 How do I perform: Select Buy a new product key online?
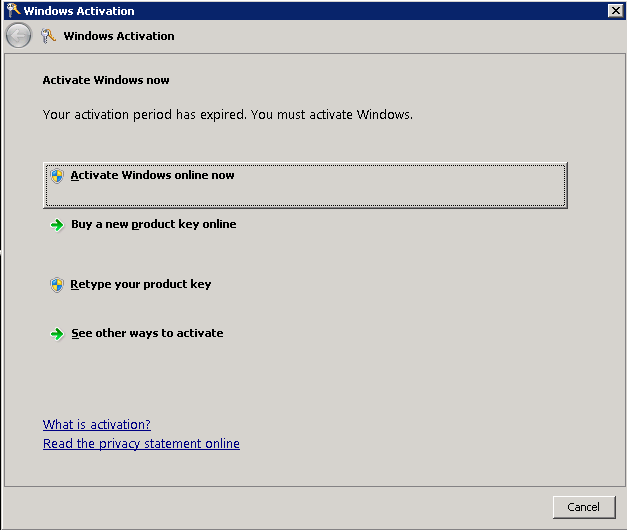tap(154, 224)
